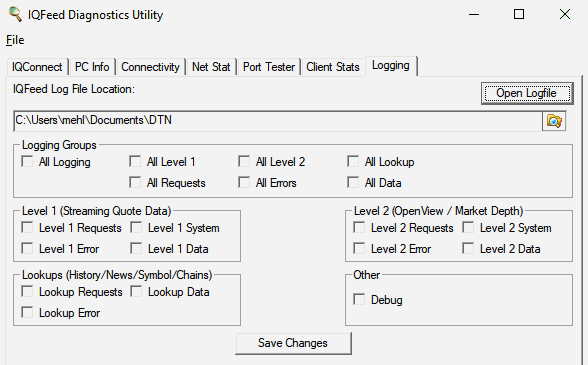Switch to the IQConnect tab
588x365 pixels.
37,67
